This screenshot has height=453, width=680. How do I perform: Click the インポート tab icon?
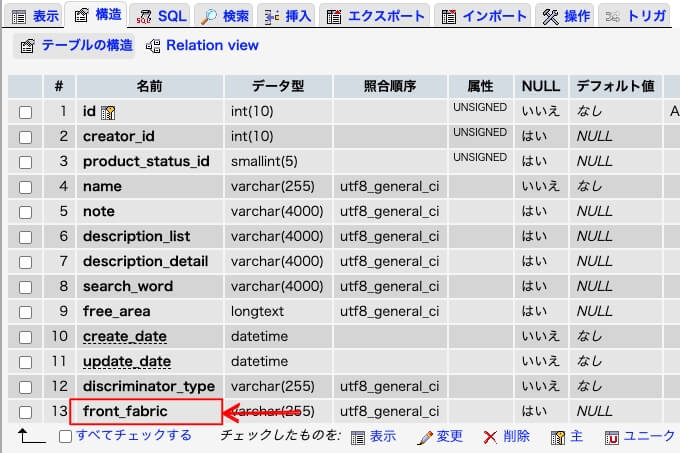tap(448, 17)
